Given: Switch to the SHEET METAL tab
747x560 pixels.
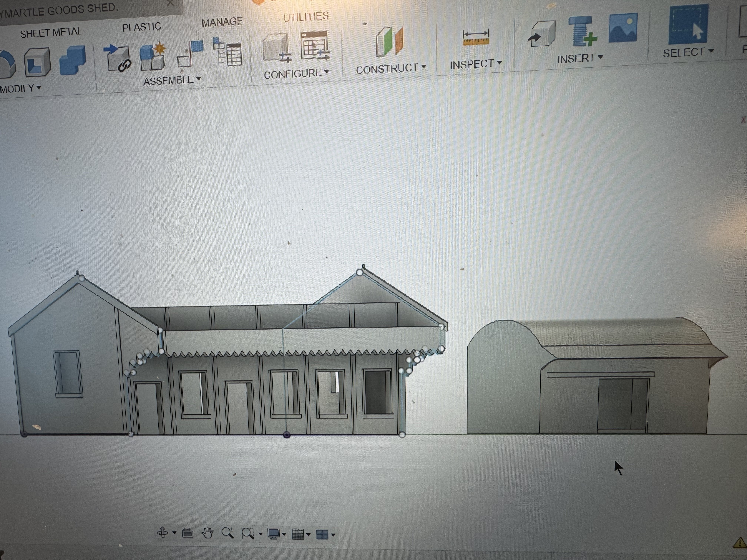Looking at the screenshot, I should 51,33.
